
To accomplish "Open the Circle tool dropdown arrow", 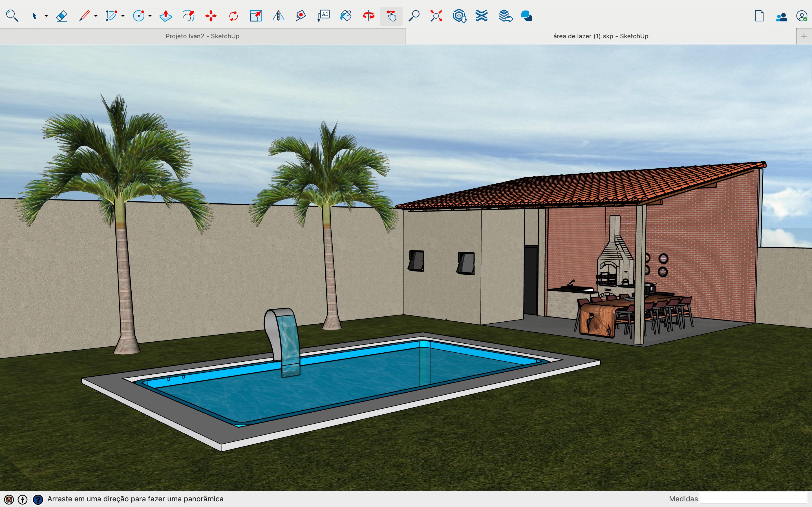I will 150,16.
